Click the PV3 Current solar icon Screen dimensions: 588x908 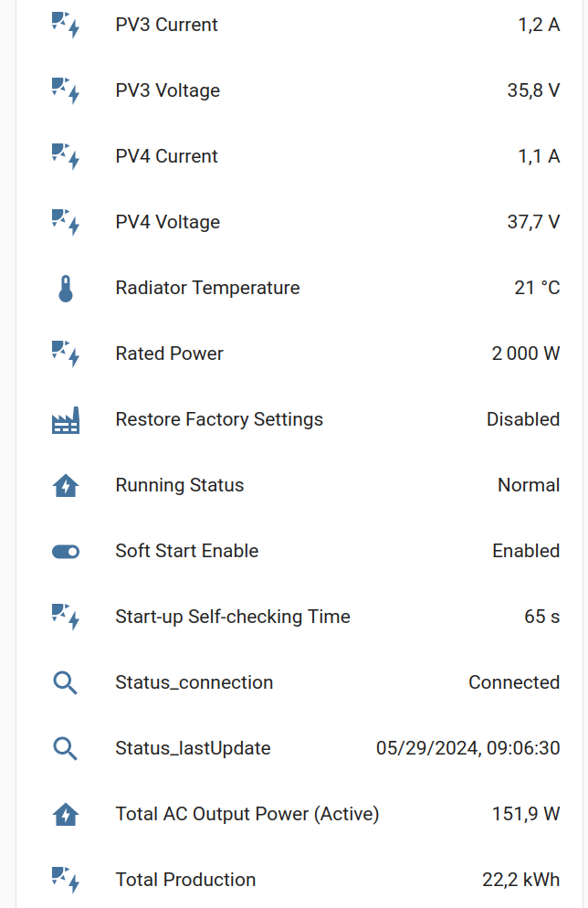point(66,26)
